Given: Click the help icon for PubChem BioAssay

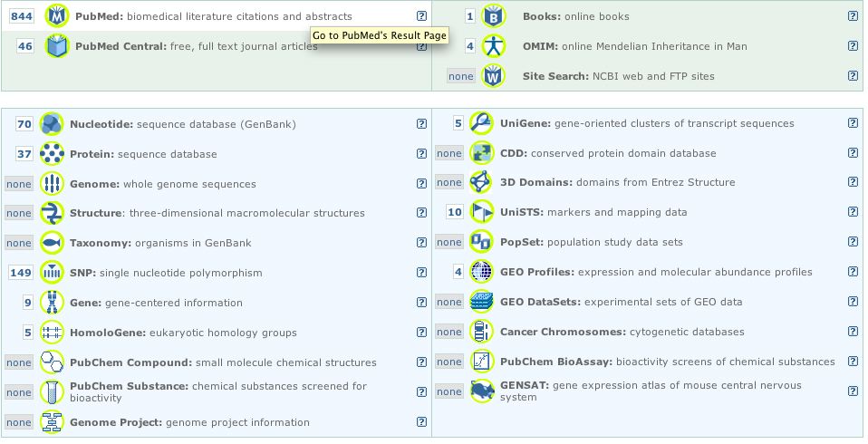Looking at the screenshot, I should 854,361.
